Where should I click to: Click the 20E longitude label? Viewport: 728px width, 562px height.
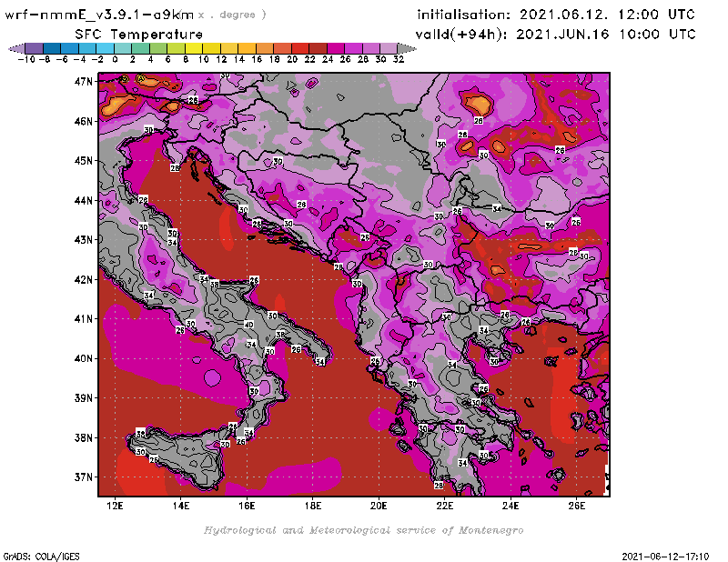coord(379,506)
